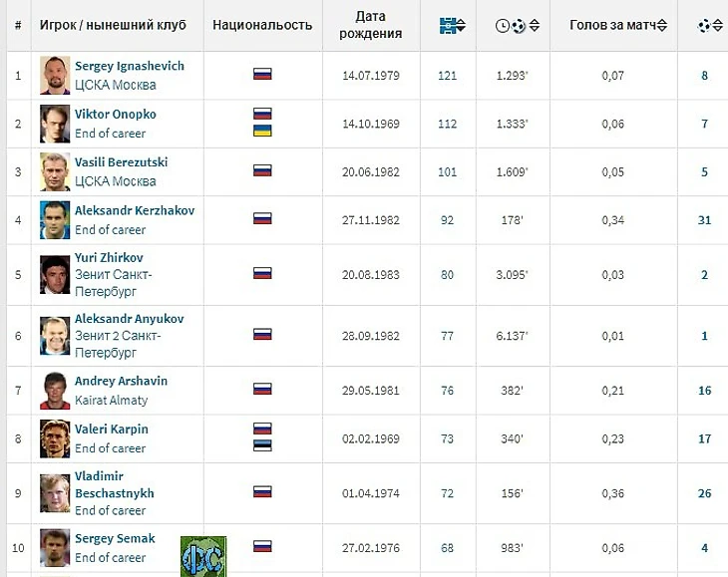Toggle sort arrows on Голов за матч

point(662,26)
